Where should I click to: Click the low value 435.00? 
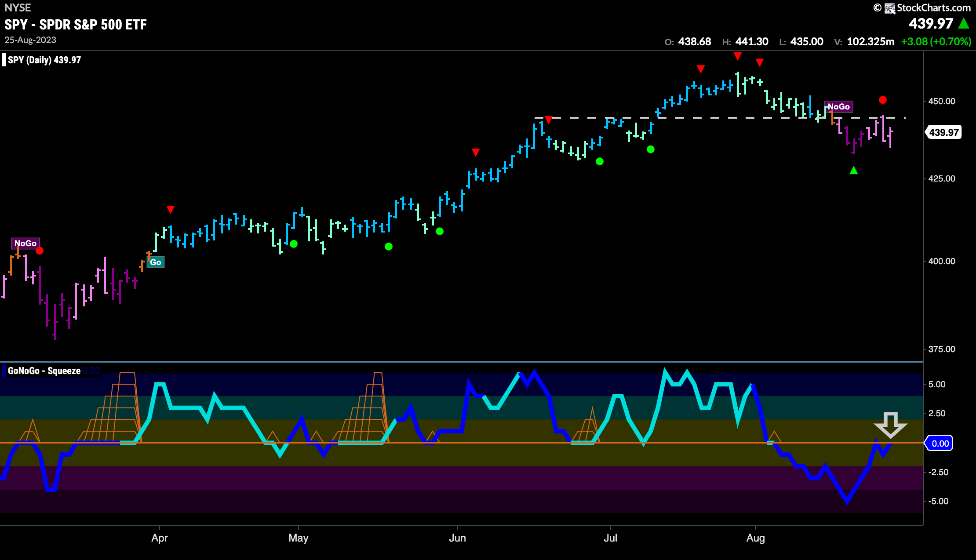(x=807, y=42)
